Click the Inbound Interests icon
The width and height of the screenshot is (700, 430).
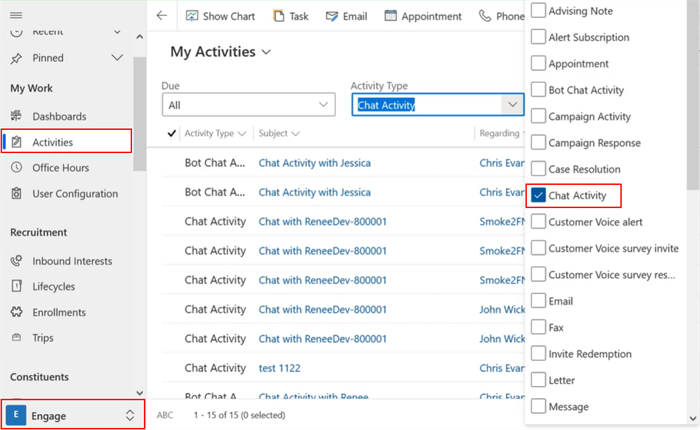[x=17, y=261]
